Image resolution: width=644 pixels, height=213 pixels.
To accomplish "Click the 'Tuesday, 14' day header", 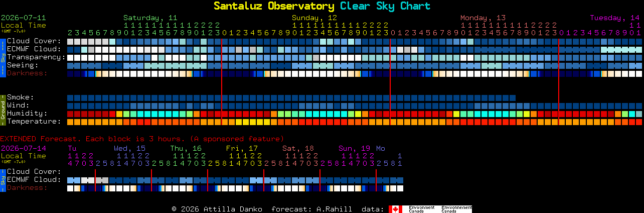I will 614,17.
